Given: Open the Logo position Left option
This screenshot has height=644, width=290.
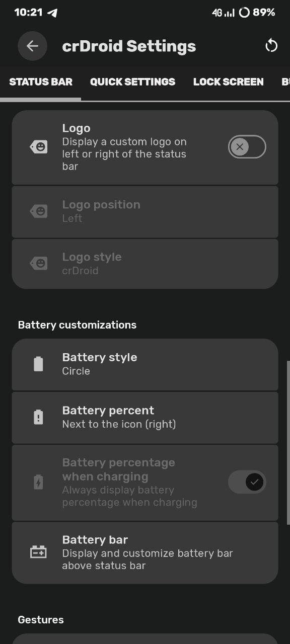Looking at the screenshot, I should point(145,212).
